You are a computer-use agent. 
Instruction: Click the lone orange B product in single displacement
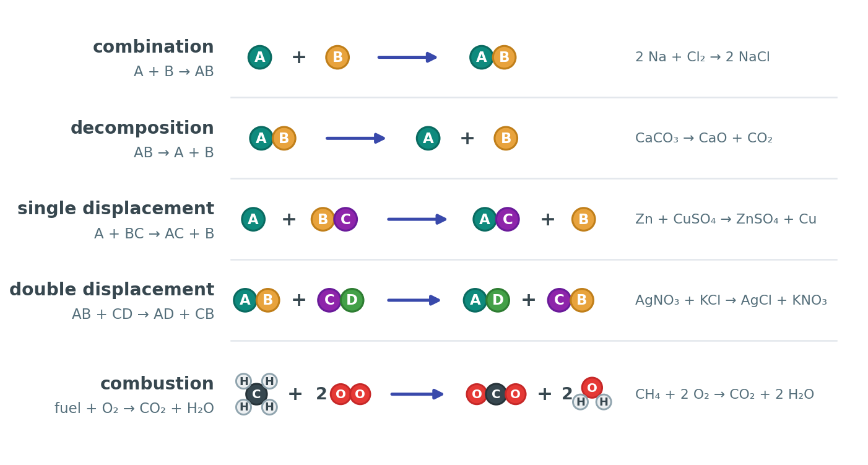[583, 219]
